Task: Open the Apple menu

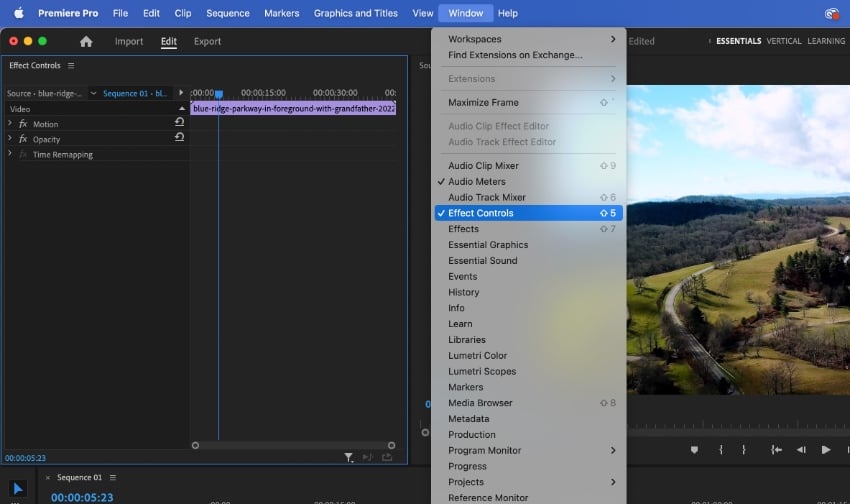Action: [19, 13]
